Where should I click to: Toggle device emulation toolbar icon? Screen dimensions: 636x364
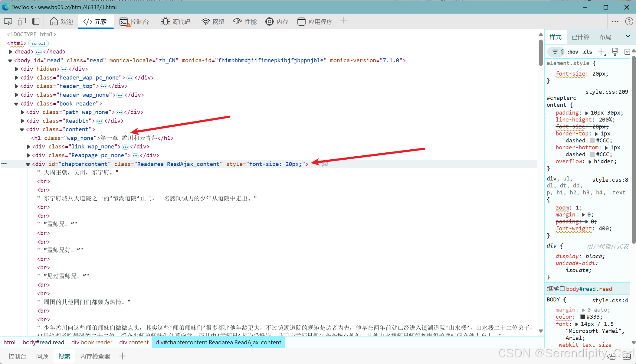(22, 21)
